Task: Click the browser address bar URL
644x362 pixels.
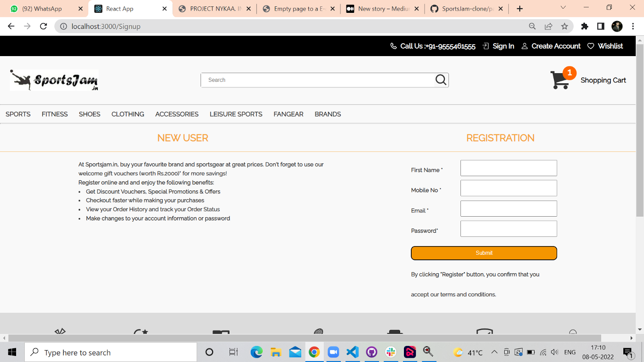Action: click(x=106, y=26)
